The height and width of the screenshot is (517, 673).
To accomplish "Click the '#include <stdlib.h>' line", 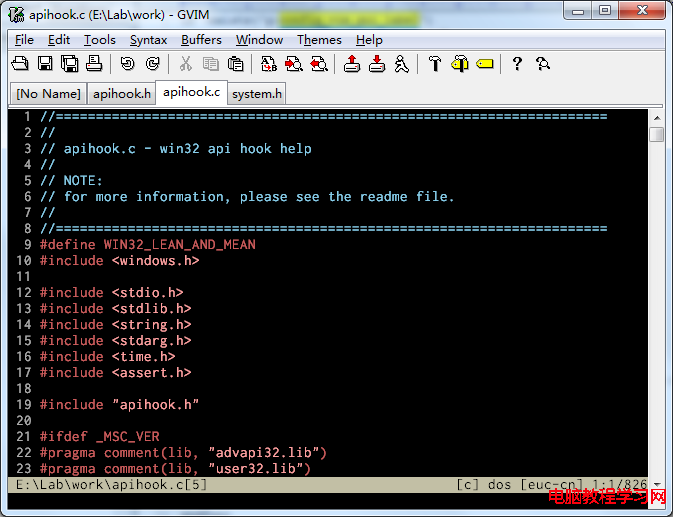I will (x=115, y=309).
